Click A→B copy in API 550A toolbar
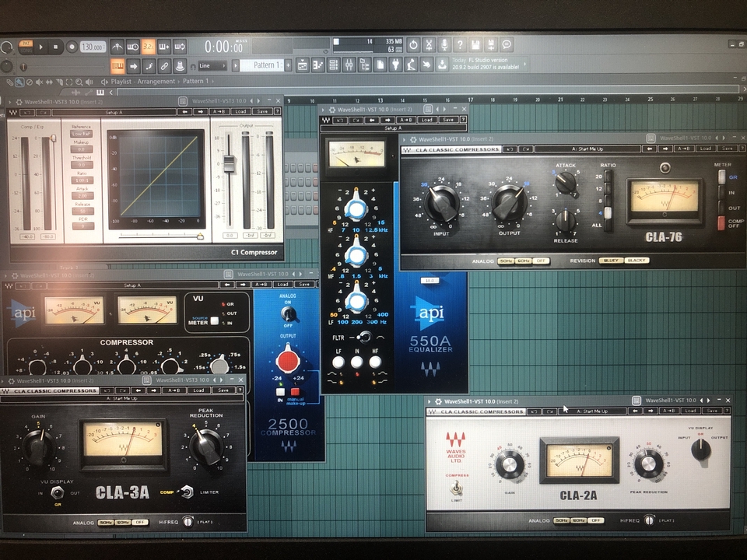747x560 pixels. coord(406,120)
